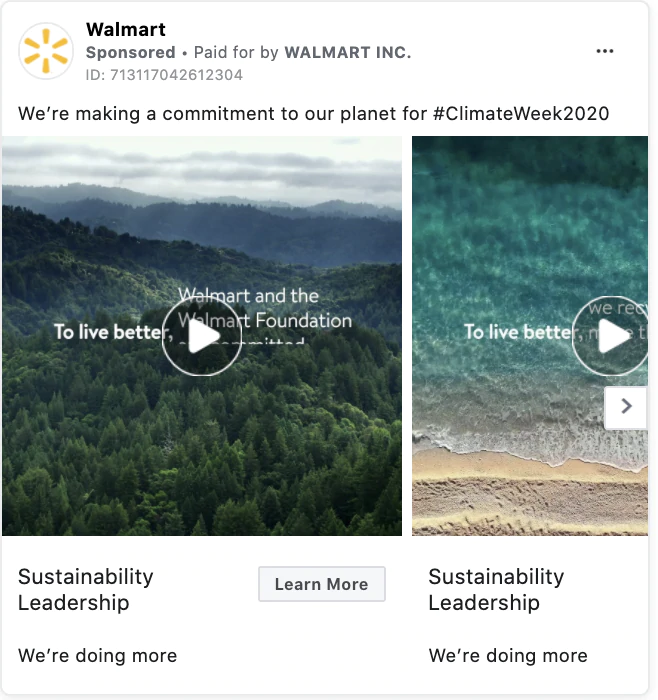Open the three-dot ad options menu

(604, 52)
